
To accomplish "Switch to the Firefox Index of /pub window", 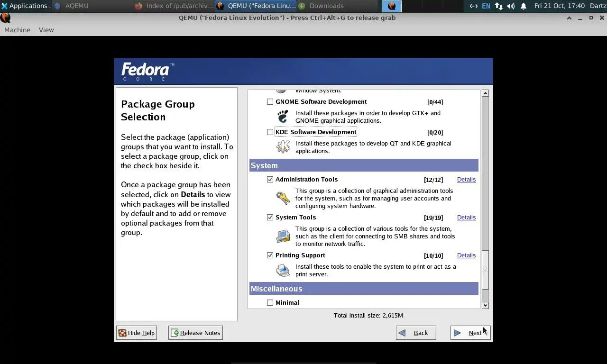I will click(174, 6).
